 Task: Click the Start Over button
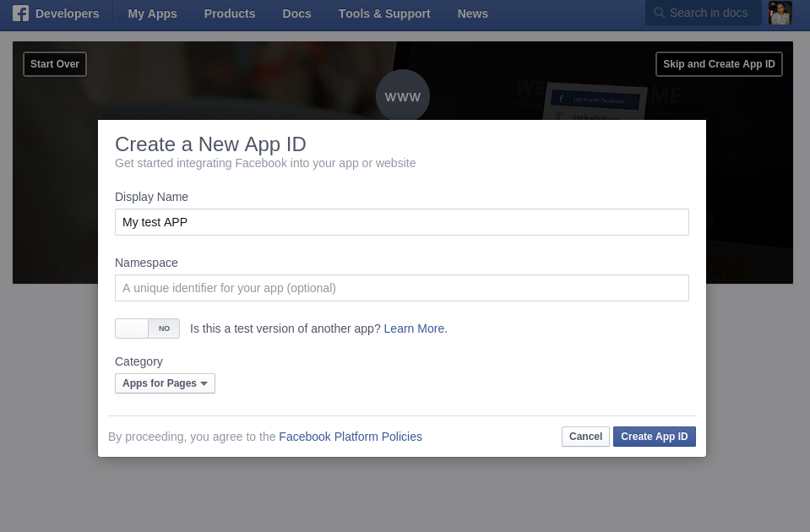55,64
